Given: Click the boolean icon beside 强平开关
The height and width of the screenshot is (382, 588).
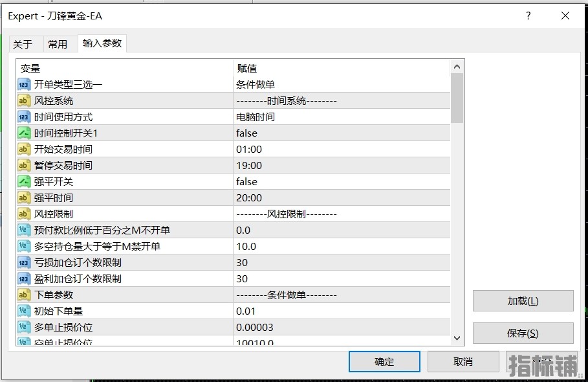Looking at the screenshot, I should pyautogui.click(x=24, y=181).
